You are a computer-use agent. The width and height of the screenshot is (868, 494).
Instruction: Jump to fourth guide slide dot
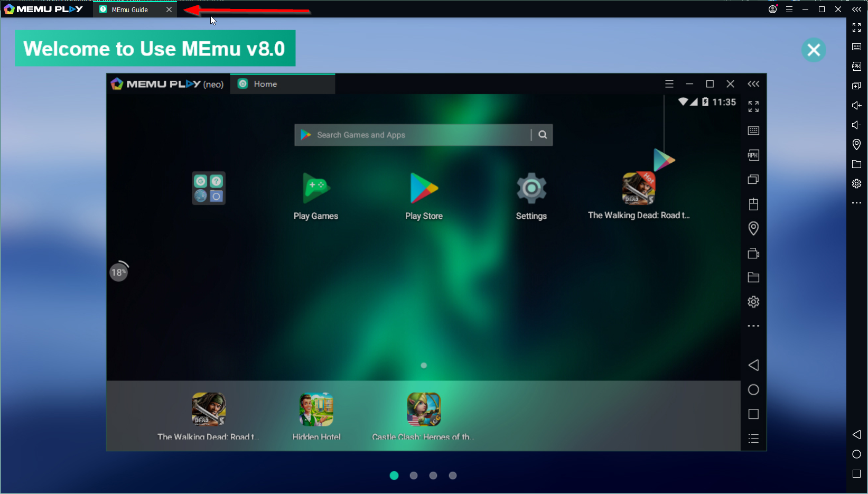pyautogui.click(x=453, y=476)
